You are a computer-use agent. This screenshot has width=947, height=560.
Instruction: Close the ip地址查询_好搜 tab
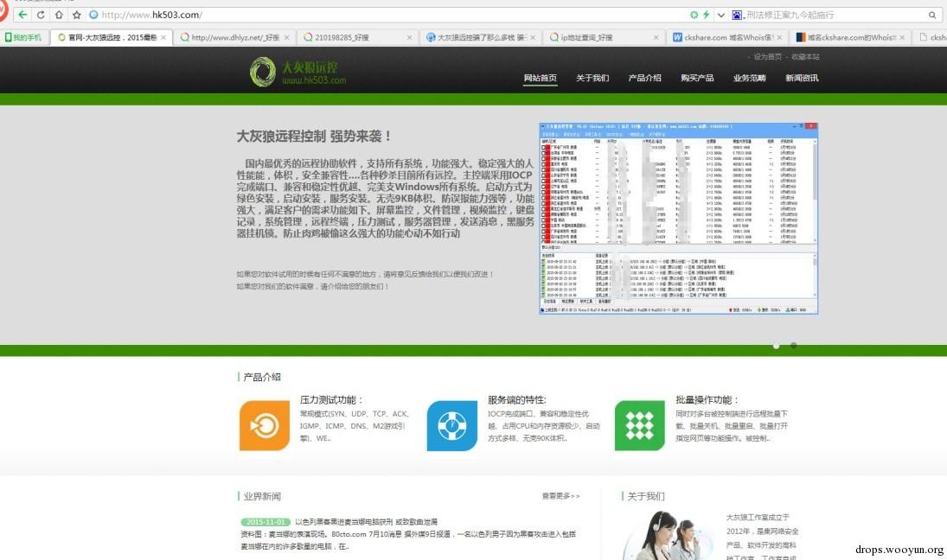656,37
